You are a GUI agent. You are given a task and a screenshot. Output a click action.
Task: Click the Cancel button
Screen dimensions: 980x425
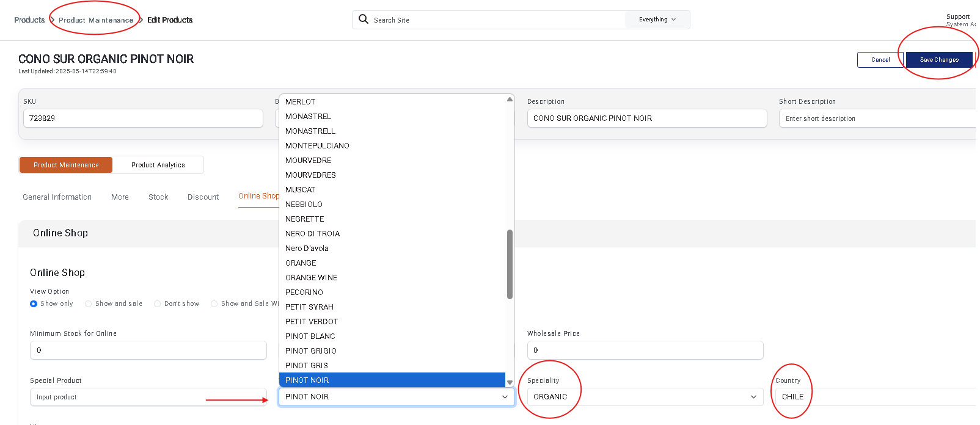point(880,60)
